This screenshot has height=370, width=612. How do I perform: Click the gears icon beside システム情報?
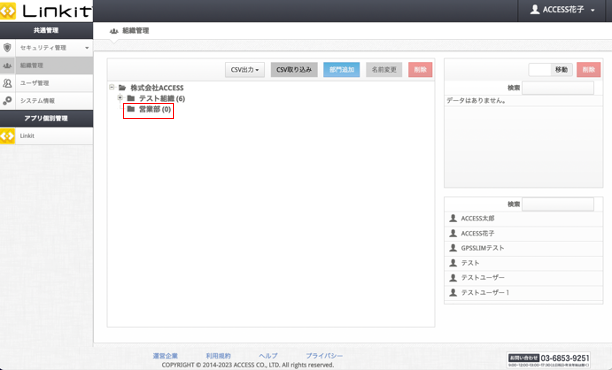tap(7, 101)
